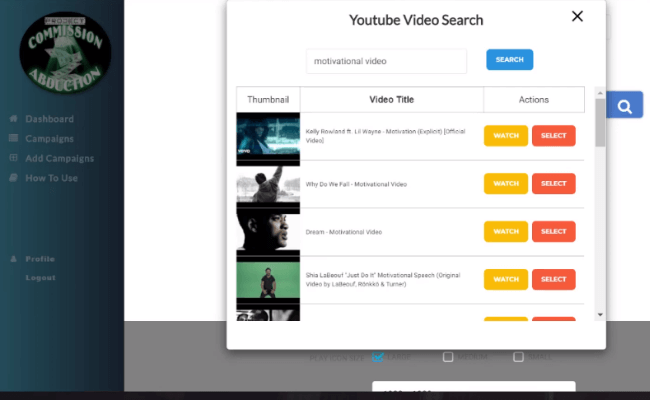This screenshot has width=650, height=400.
Task: Click the blue magnifier search icon button
Action: coord(625,105)
